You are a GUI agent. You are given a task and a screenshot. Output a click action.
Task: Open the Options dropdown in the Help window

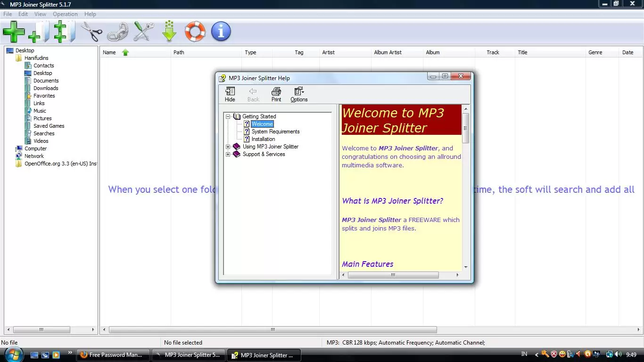[298, 94]
